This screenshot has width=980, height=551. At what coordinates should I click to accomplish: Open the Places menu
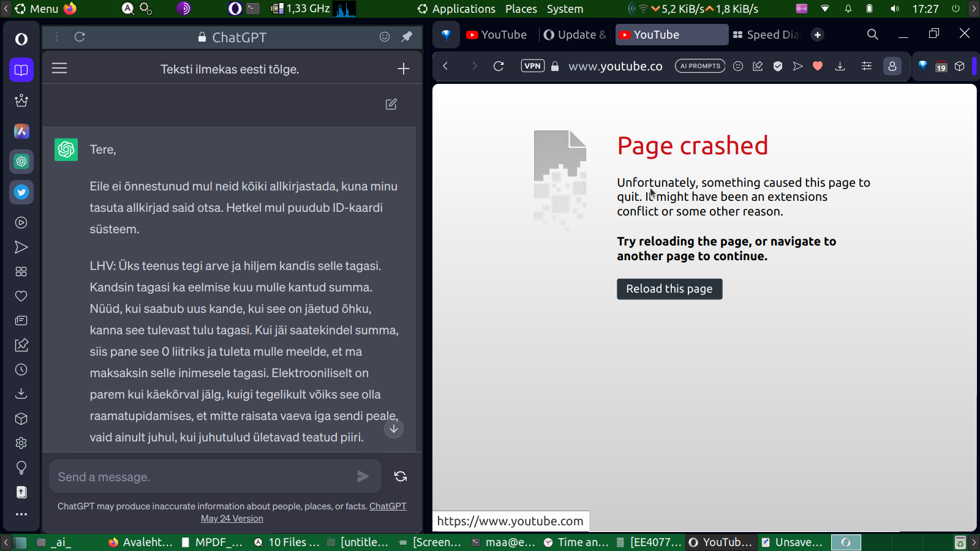click(521, 9)
